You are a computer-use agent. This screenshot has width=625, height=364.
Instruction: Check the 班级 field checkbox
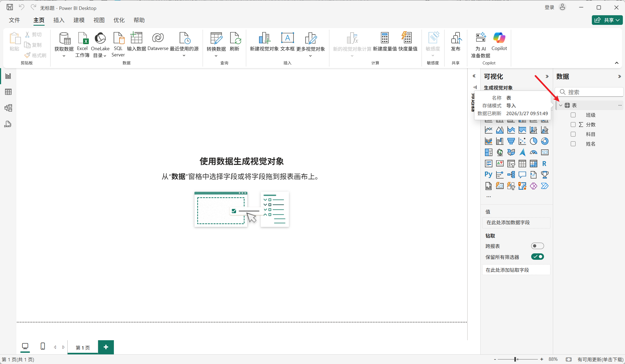point(573,115)
